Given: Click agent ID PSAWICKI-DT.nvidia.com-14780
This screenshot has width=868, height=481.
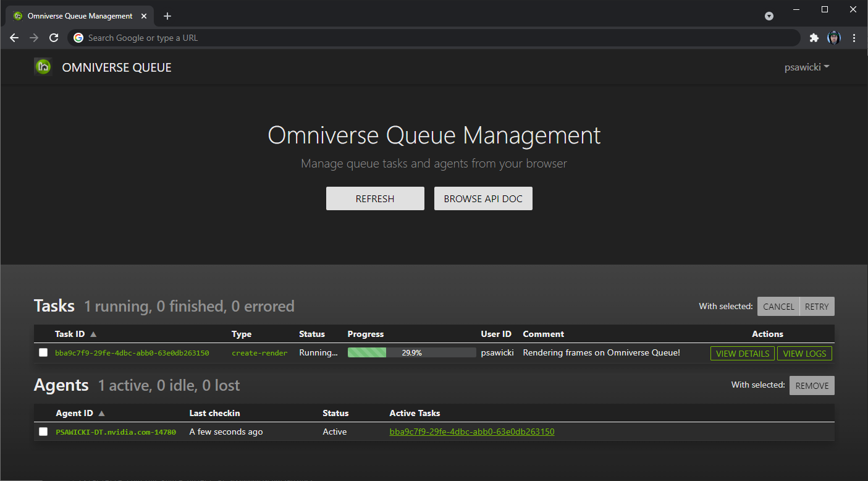Looking at the screenshot, I should 116,432.
